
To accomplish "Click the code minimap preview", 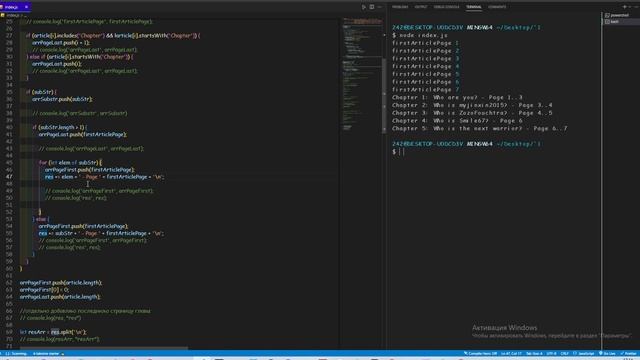I will click(x=362, y=73).
